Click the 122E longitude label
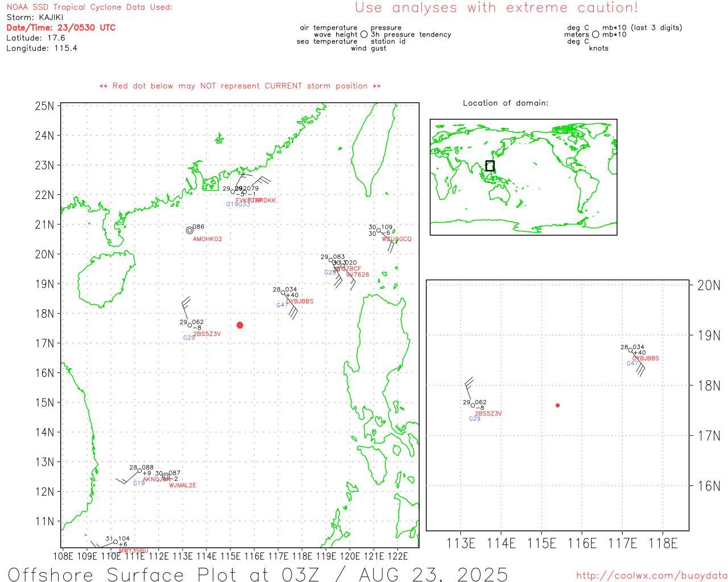The height and width of the screenshot is (582, 728). point(398,556)
